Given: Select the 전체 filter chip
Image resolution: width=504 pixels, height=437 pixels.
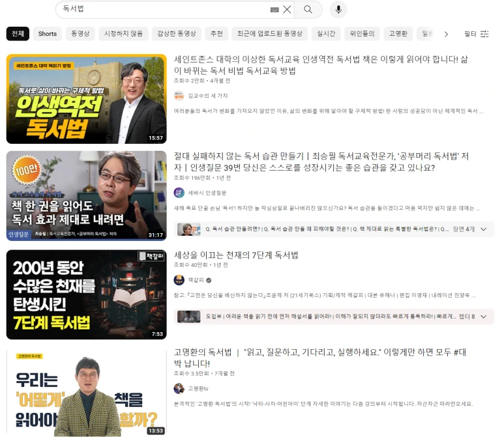Looking at the screenshot, I should (18, 34).
